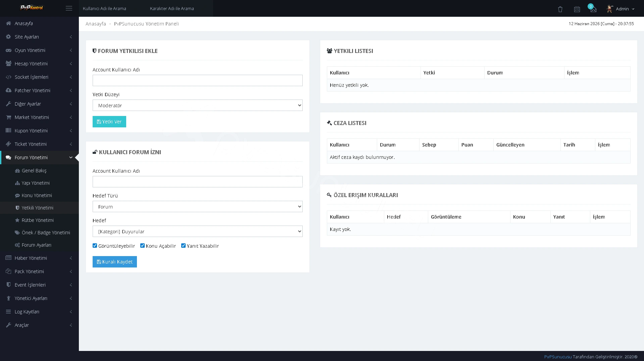Select Forum Ayarları submenu item
Screen dimensions: 644x361
[x=39, y=245]
